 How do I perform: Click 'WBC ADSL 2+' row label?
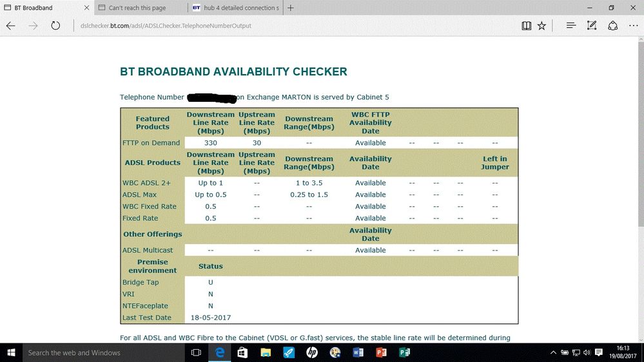146,183
